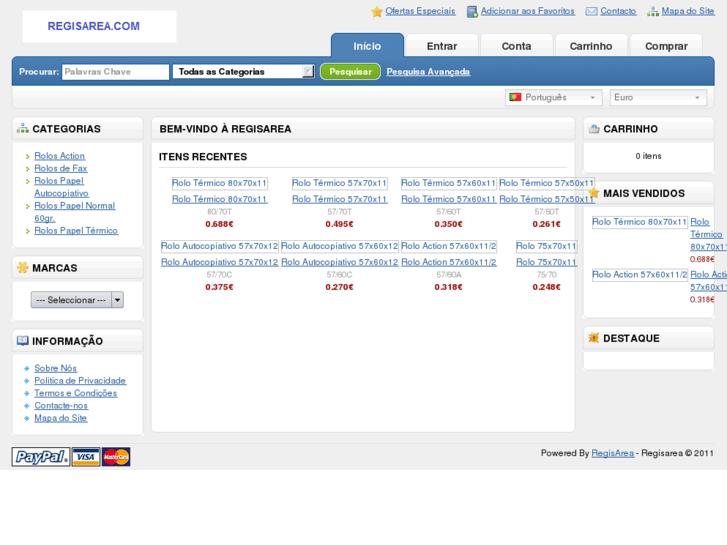The image size is (727, 545).
Task: Click the Contacte-nos information link
Action: point(61,405)
